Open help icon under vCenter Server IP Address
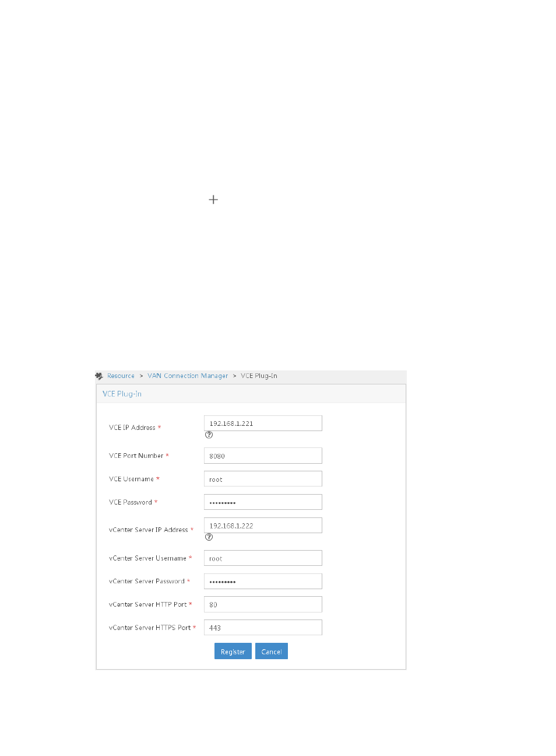 [x=209, y=537]
